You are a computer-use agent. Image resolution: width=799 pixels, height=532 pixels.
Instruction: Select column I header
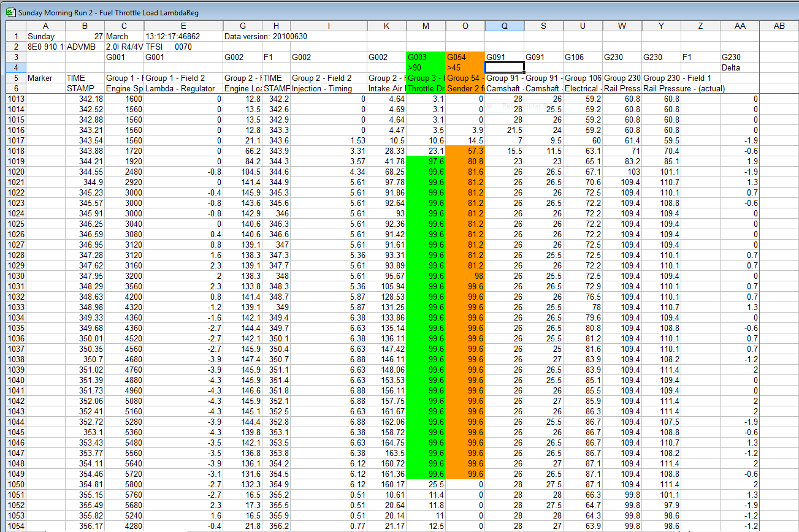pyautogui.click(x=329, y=26)
